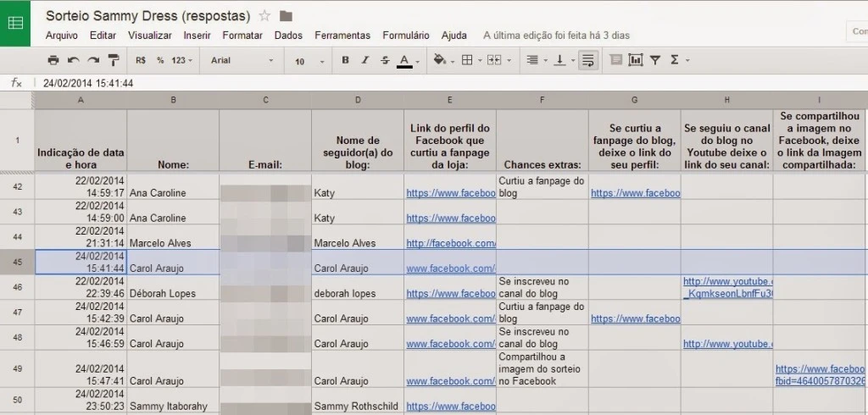868x415 pixels.
Task: Select cell Sammy Itaborahy
Action: (x=173, y=400)
